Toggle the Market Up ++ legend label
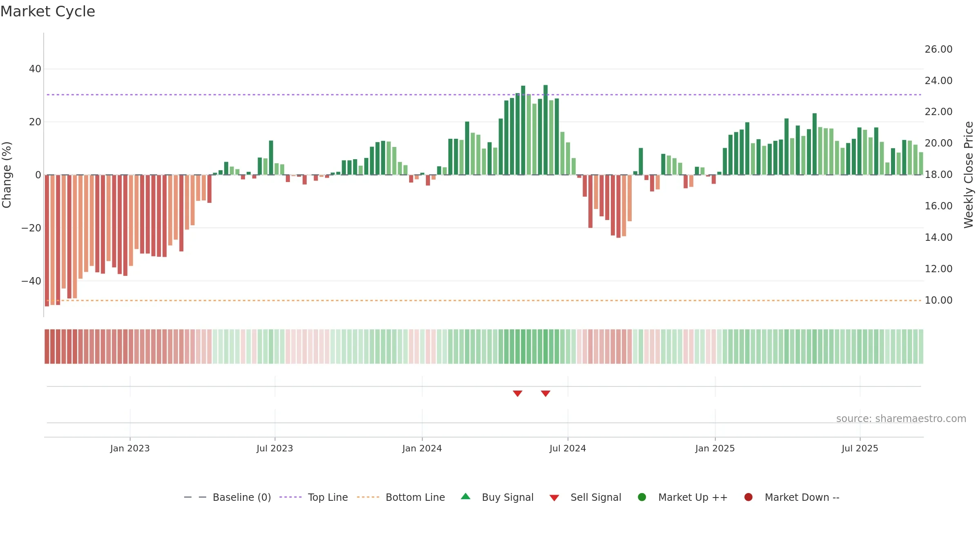This screenshot has height=551, width=980. pyautogui.click(x=693, y=498)
